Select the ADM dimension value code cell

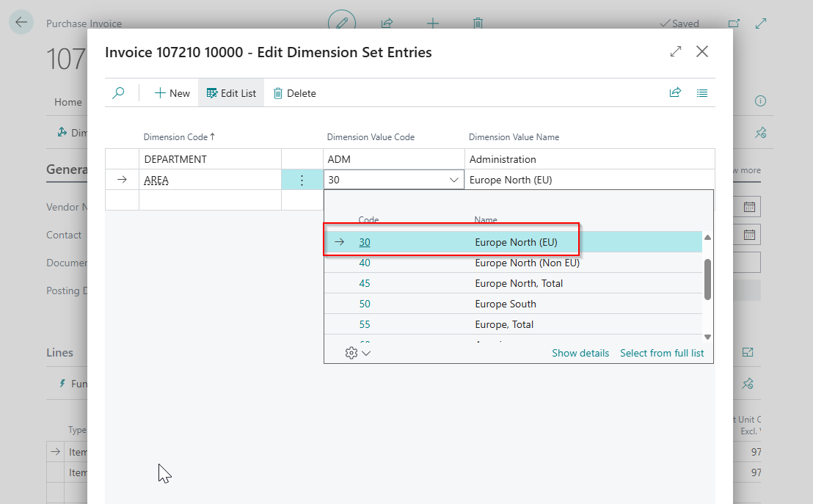point(393,159)
